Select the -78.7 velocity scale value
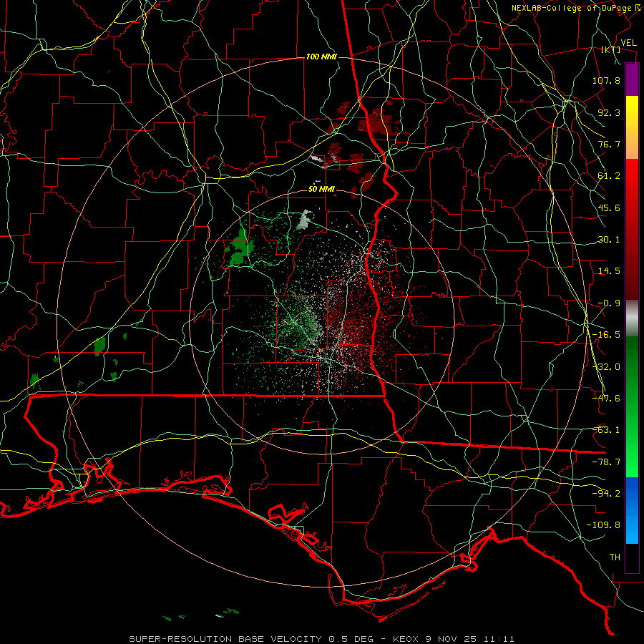 (x=606, y=462)
